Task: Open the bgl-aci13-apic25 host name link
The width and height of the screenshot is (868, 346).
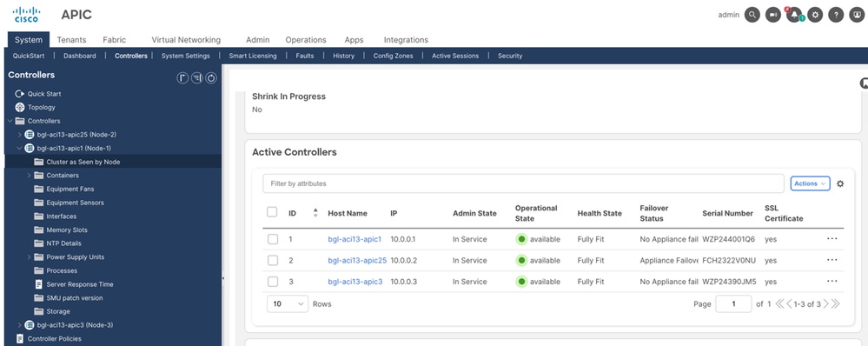Action: point(357,260)
